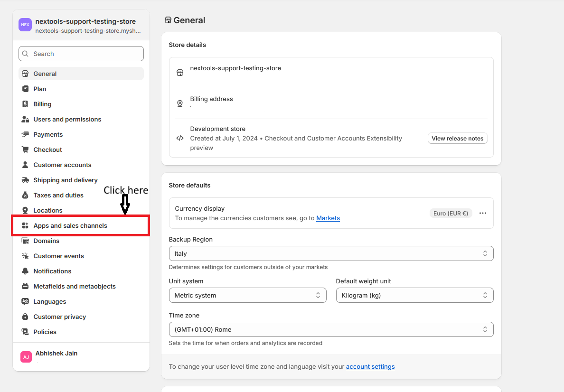564x392 pixels.
Task: Click the Payments hand icon
Action: pos(25,134)
